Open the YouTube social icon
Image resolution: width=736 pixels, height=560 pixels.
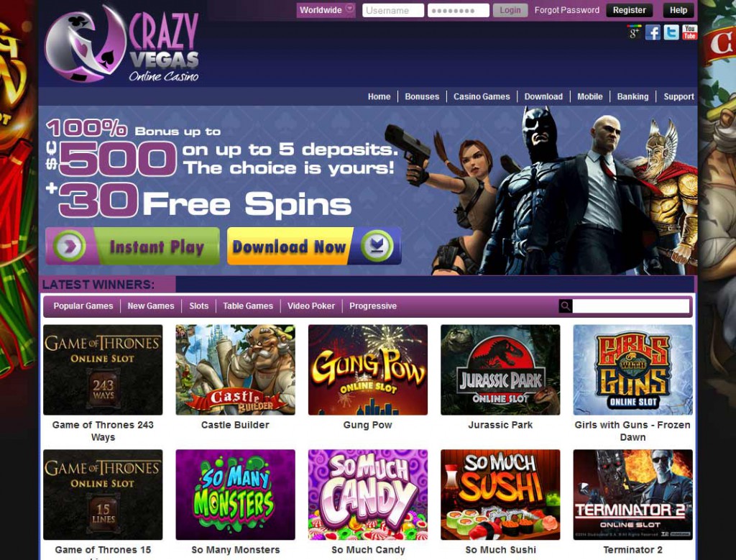coord(689,32)
